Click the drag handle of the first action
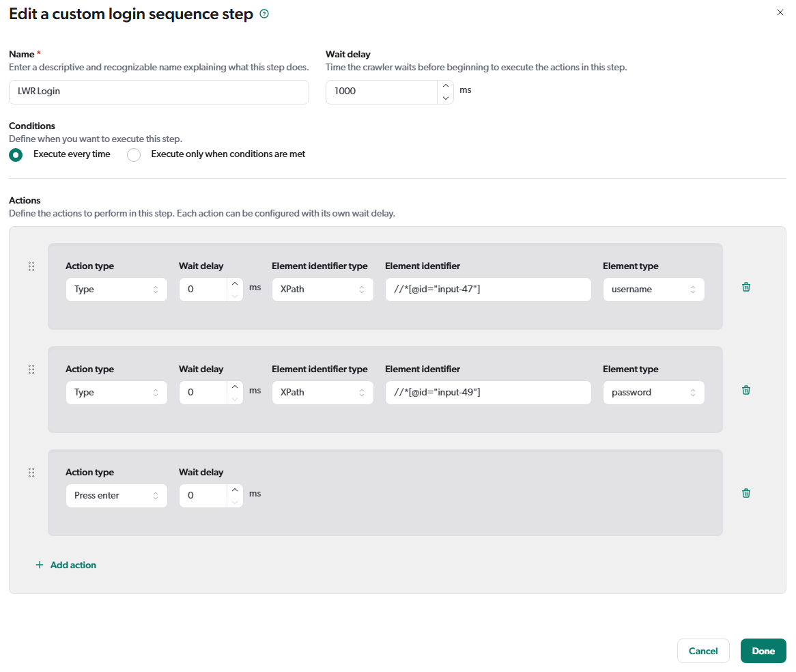 (31, 266)
